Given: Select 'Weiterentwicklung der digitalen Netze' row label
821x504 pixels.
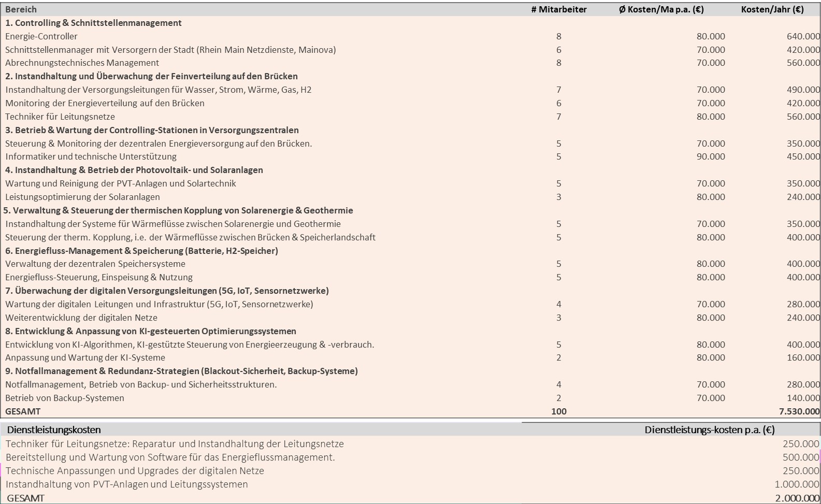Looking at the screenshot, I should tap(81, 318).
